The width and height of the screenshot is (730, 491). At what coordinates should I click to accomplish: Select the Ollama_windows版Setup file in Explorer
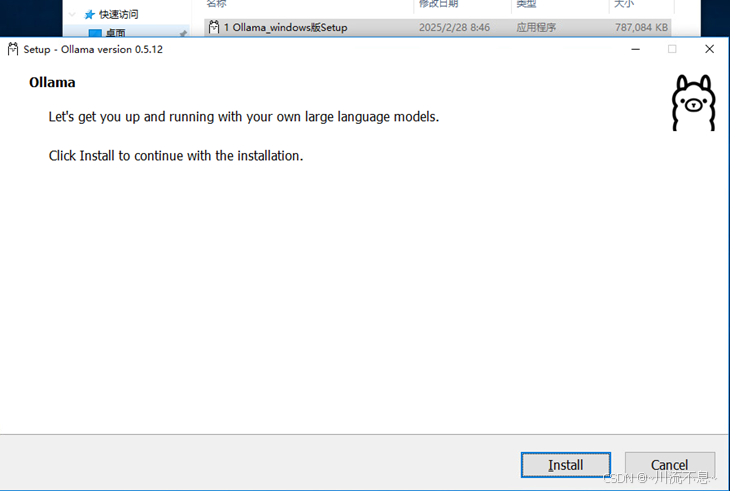point(438,27)
